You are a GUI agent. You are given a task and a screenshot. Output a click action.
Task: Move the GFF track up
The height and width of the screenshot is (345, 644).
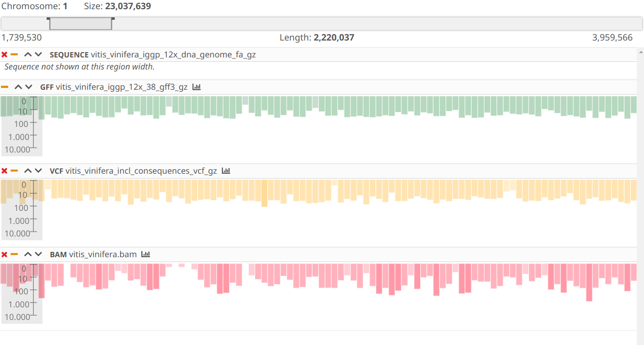18,87
